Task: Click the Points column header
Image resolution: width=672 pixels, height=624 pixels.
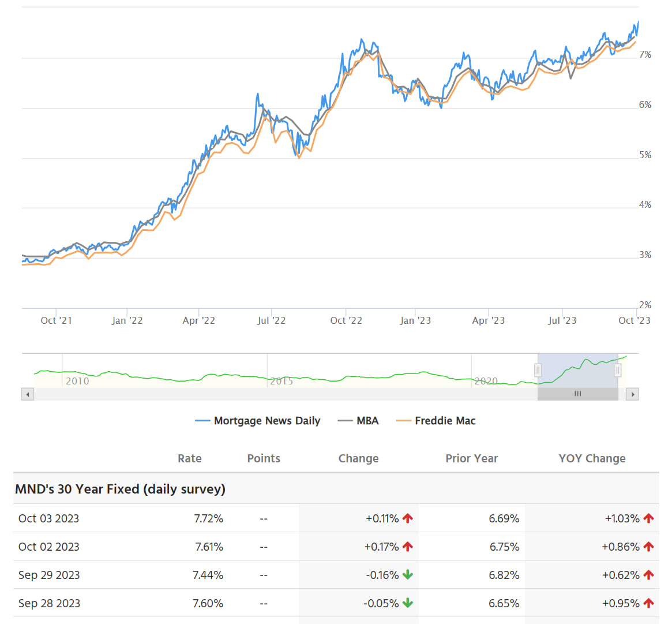Action: click(x=264, y=458)
